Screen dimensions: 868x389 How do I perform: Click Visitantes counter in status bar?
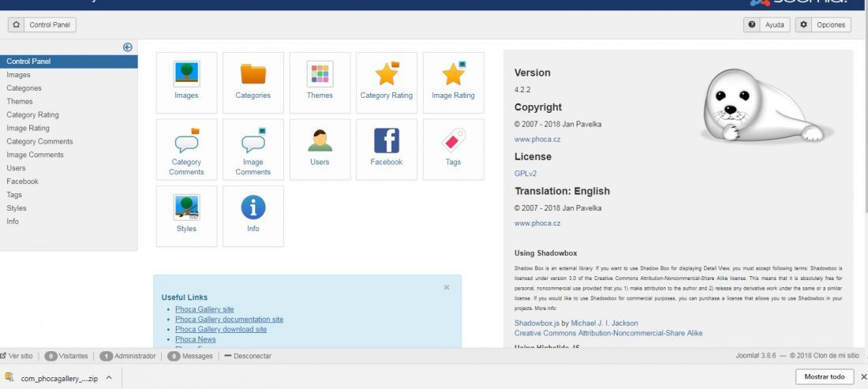(x=65, y=356)
